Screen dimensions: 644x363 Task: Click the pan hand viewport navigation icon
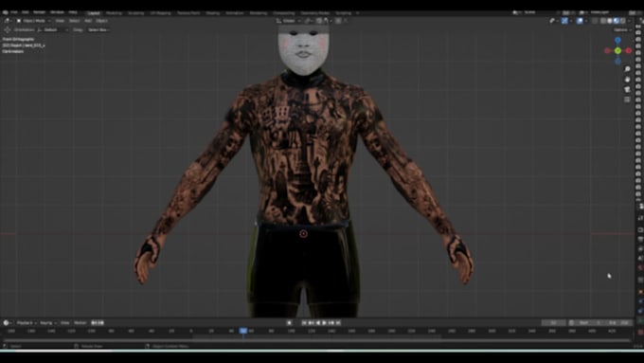pyautogui.click(x=627, y=79)
